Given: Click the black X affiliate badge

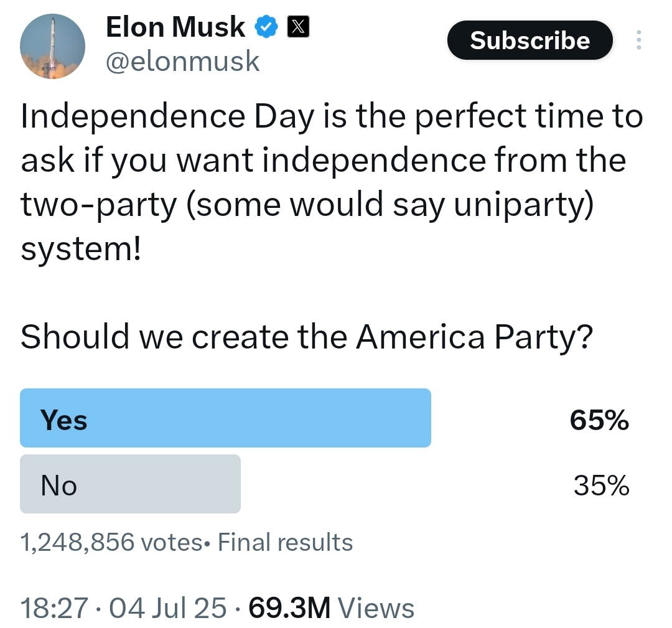Looking at the screenshot, I should (298, 27).
